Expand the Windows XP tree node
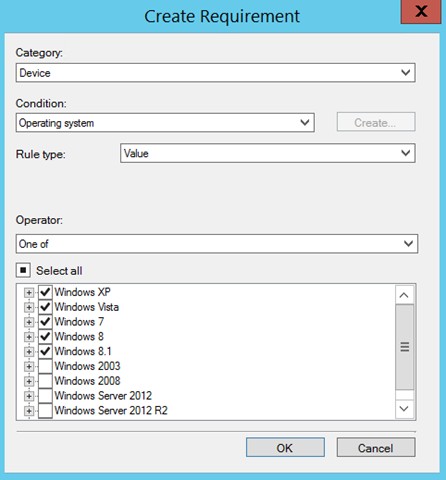Image resolution: width=446 pixels, height=480 pixels. coord(29,293)
